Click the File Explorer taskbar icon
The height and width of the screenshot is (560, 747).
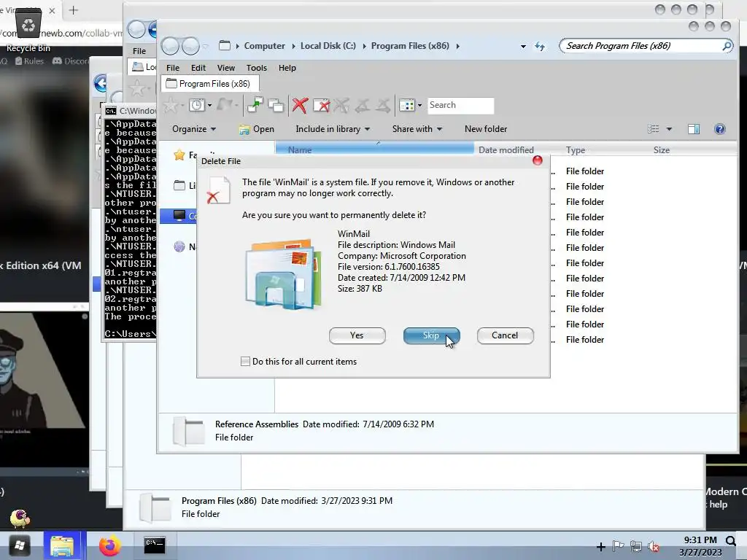[x=61, y=545]
